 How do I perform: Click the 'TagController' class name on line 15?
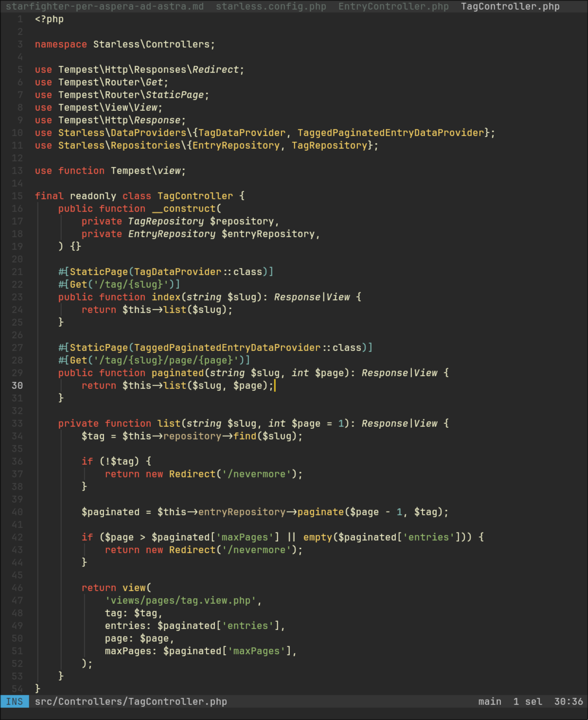point(195,196)
